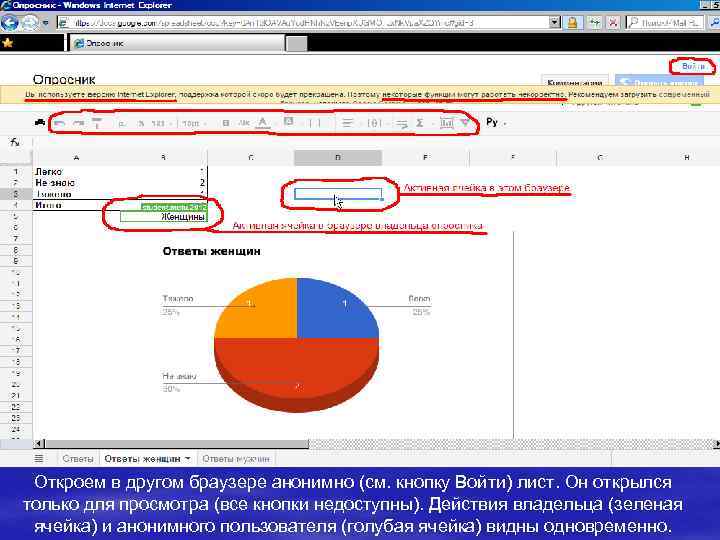Toggle strikethrough Abc formatting

(244, 123)
